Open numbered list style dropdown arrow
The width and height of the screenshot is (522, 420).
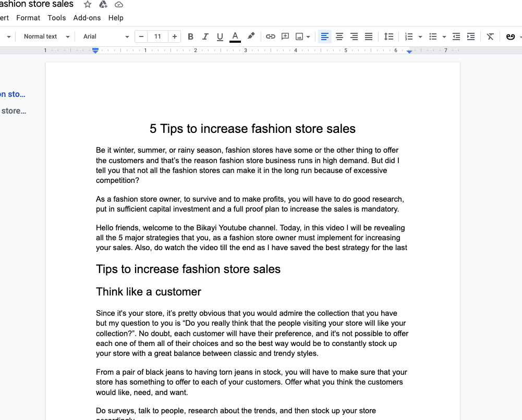(420, 37)
